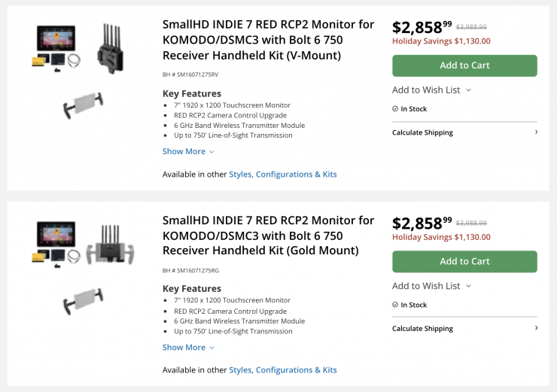Add Gold Mount kit to cart

tap(464, 261)
